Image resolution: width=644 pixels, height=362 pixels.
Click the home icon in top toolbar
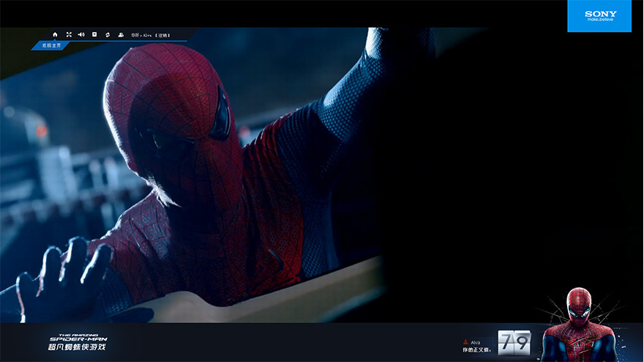[x=55, y=35]
